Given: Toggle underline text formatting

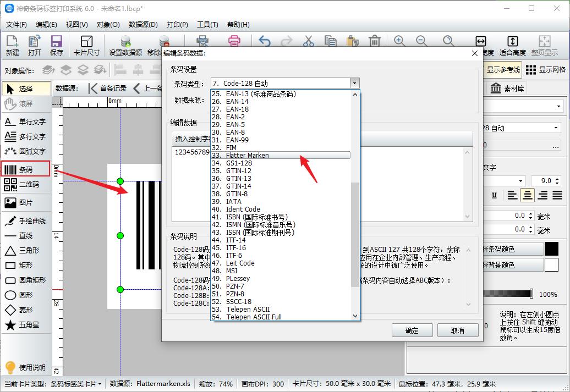Looking at the screenshot, I should tap(494, 195).
